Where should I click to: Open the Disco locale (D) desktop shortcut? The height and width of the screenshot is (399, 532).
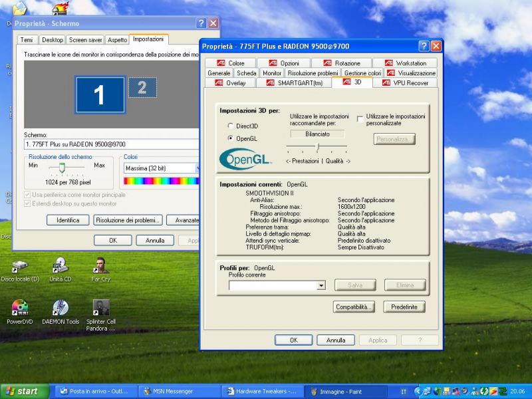coord(20,271)
